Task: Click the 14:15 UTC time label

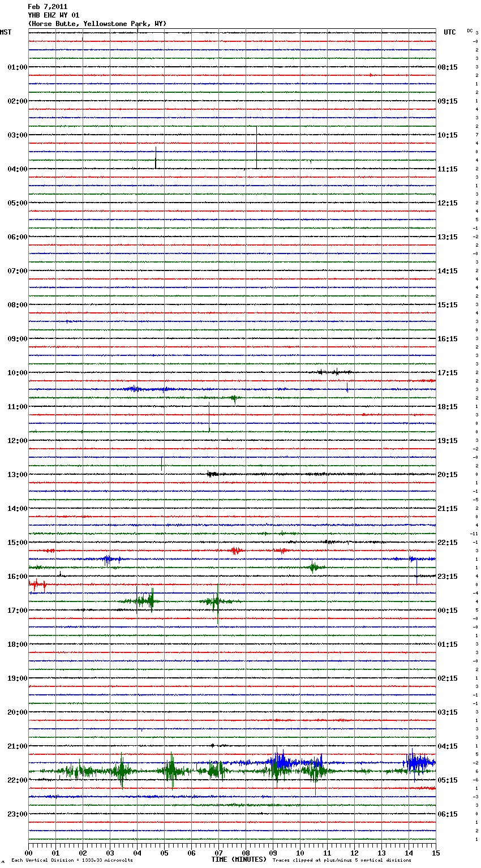Action: [448, 271]
